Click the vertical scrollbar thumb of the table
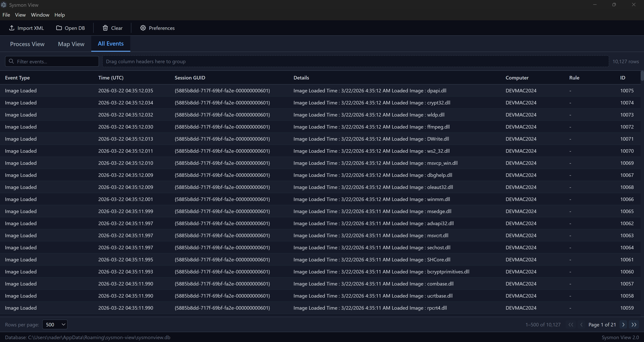The image size is (644, 342). pyautogui.click(x=642, y=76)
